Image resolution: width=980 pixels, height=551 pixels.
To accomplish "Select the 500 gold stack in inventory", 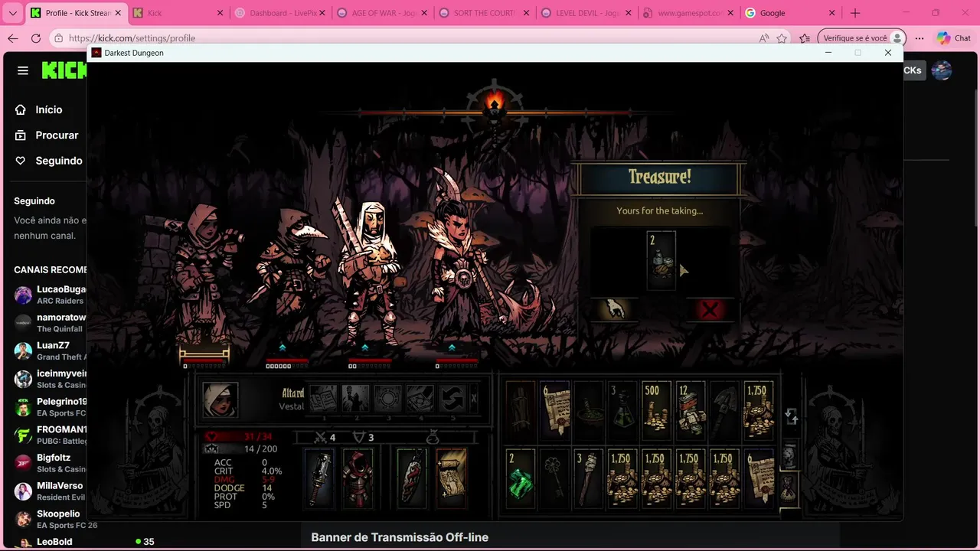I will point(656,410).
